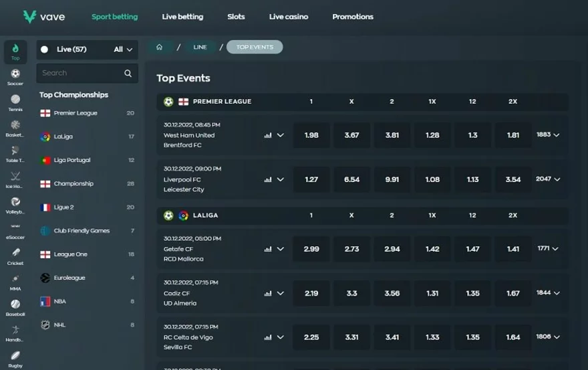
Task: Click the home icon in breadcrumb
Action: [x=159, y=47]
